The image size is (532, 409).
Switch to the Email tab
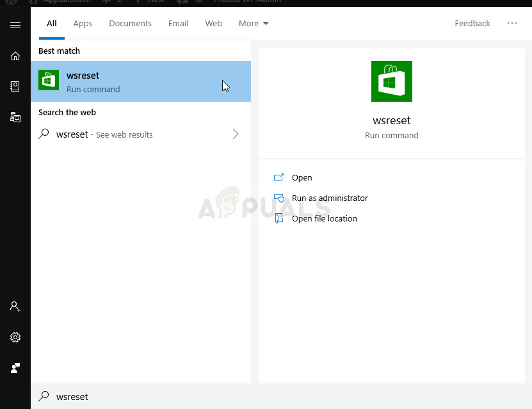point(178,24)
